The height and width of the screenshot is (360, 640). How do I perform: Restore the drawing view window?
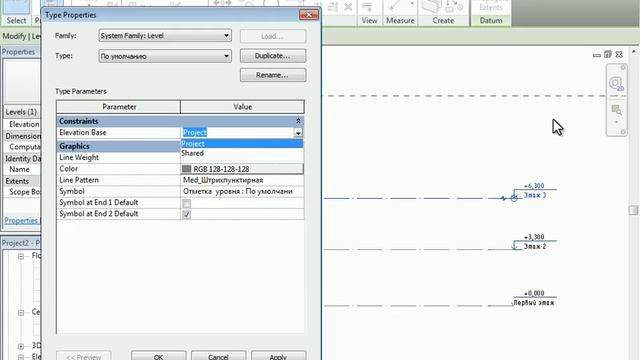point(608,54)
